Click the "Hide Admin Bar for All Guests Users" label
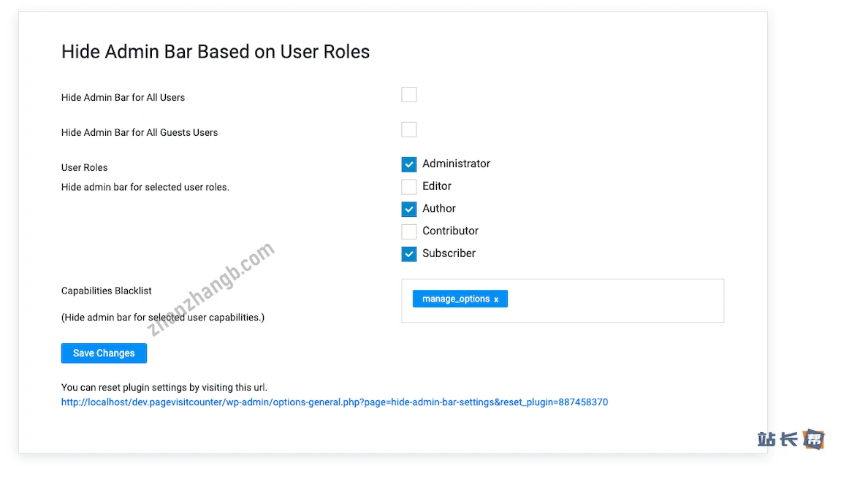Screen dimensions: 868x479 pyautogui.click(x=140, y=133)
